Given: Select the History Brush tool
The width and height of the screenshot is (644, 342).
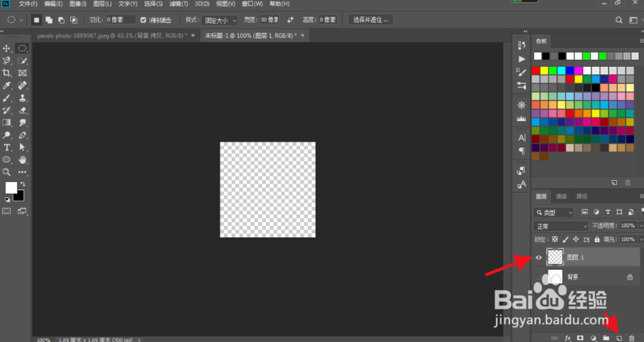Looking at the screenshot, I should pyautogui.click(x=6, y=110).
